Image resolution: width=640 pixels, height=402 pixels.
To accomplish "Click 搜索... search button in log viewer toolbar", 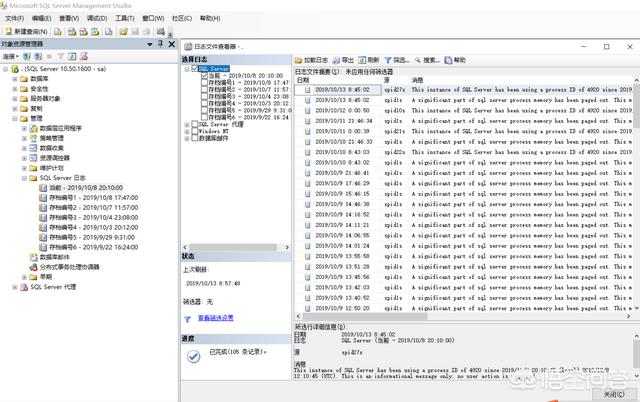I will 427,60.
